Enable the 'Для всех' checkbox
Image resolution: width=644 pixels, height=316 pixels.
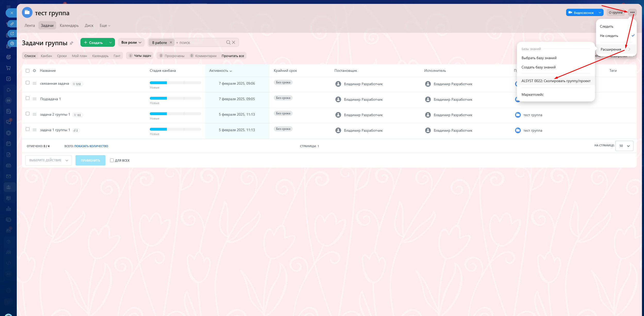point(112,160)
